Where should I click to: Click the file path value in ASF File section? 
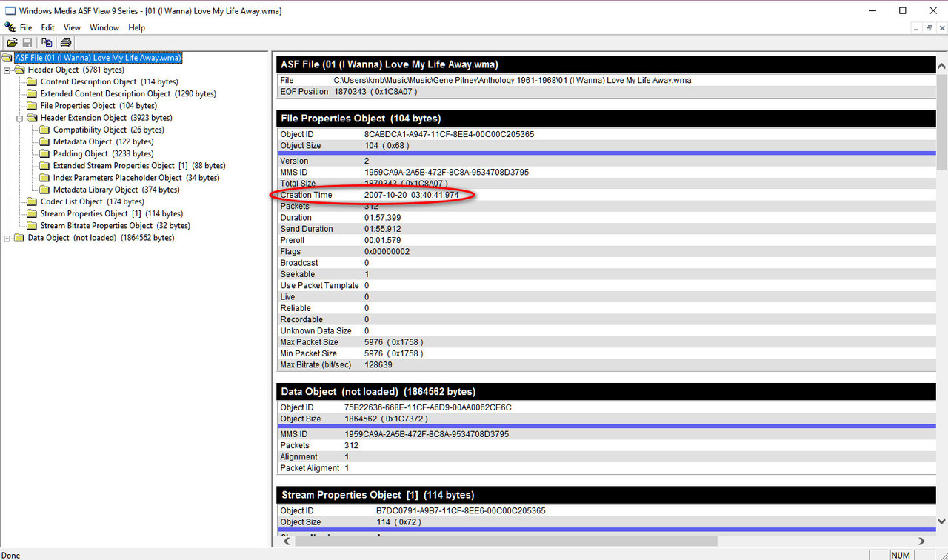(513, 80)
